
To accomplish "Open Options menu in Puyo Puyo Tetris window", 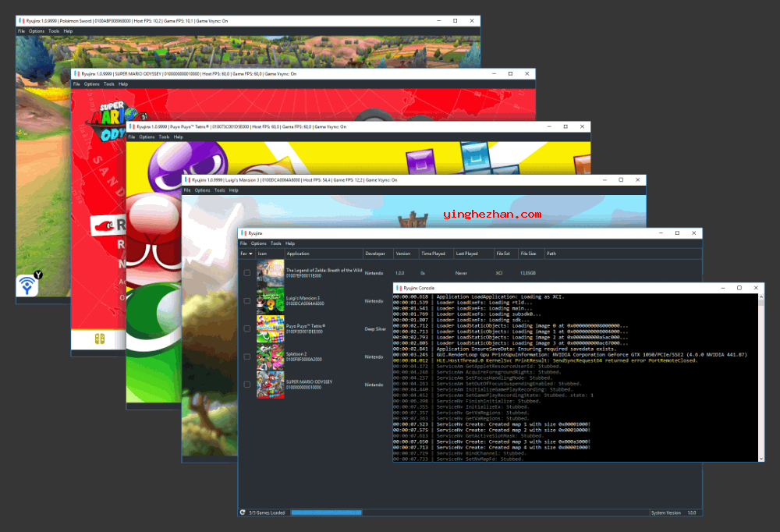I will pyautogui.click(x=147, y=137).
